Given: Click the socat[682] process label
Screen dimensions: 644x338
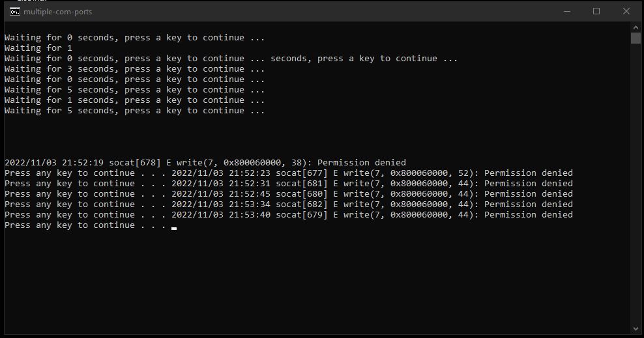Looking at the screenshot, I should pyautogui.click(x=301, y=204).
